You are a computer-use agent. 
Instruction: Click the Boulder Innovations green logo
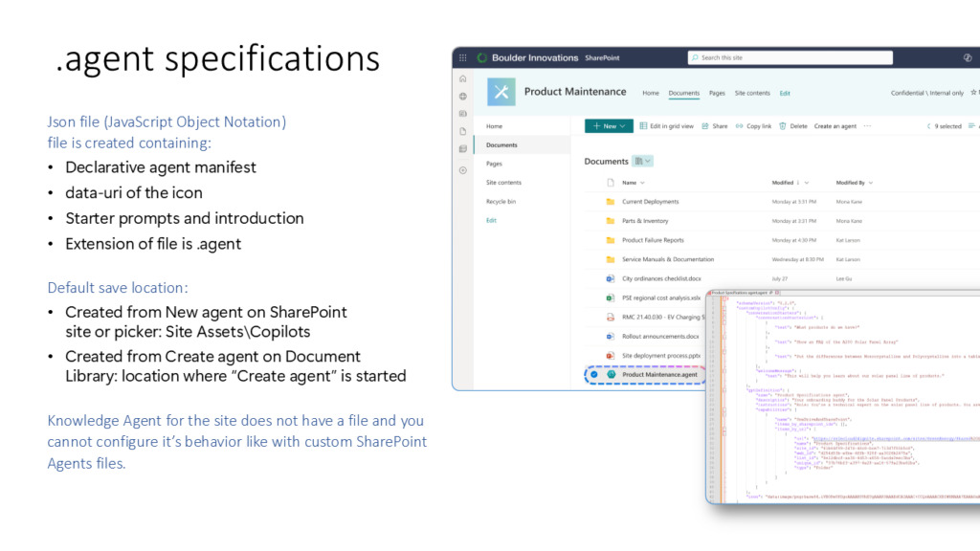[482, 57]
